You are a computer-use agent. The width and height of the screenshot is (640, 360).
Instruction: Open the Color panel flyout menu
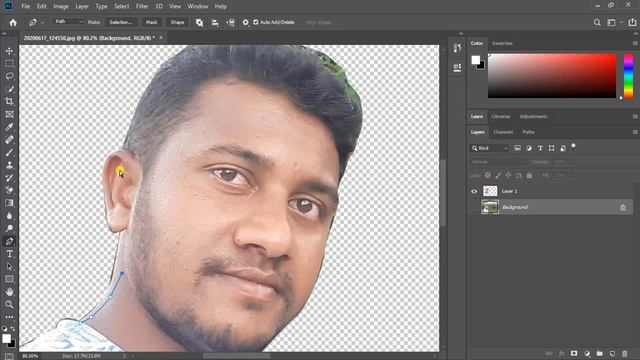coord(635,43)
